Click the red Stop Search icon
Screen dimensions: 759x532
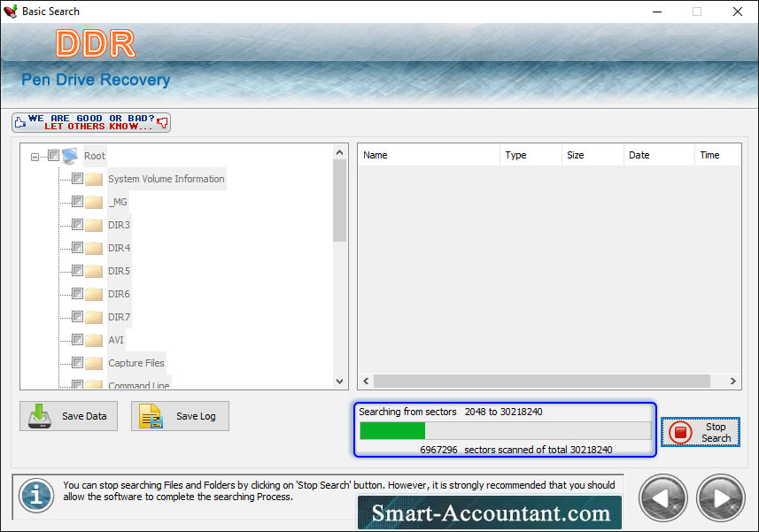[x=680, y=432]
